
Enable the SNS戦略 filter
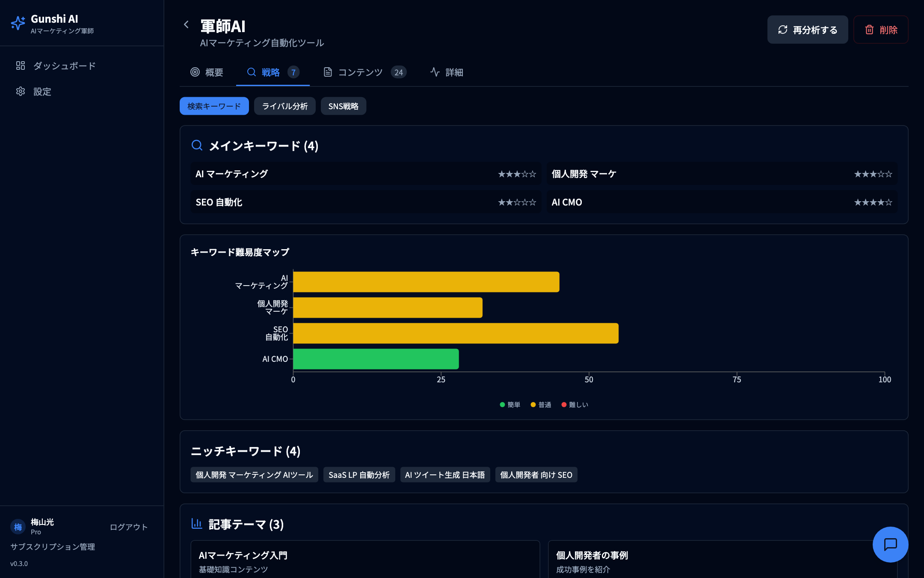pyautogui.click(x=344, y=106)
